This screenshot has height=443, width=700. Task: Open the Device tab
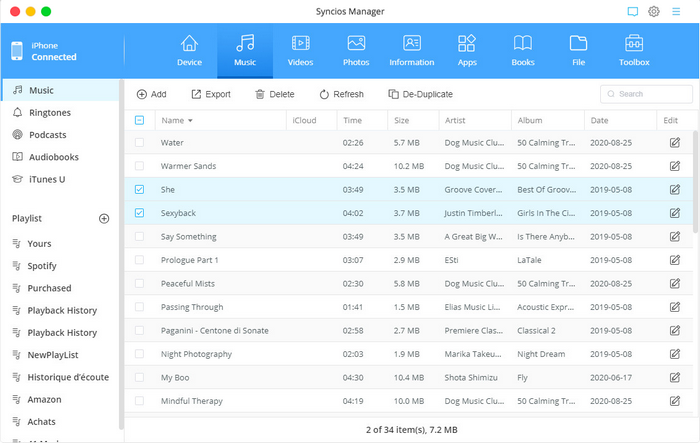pyautogui.click(x=189, y=51)
